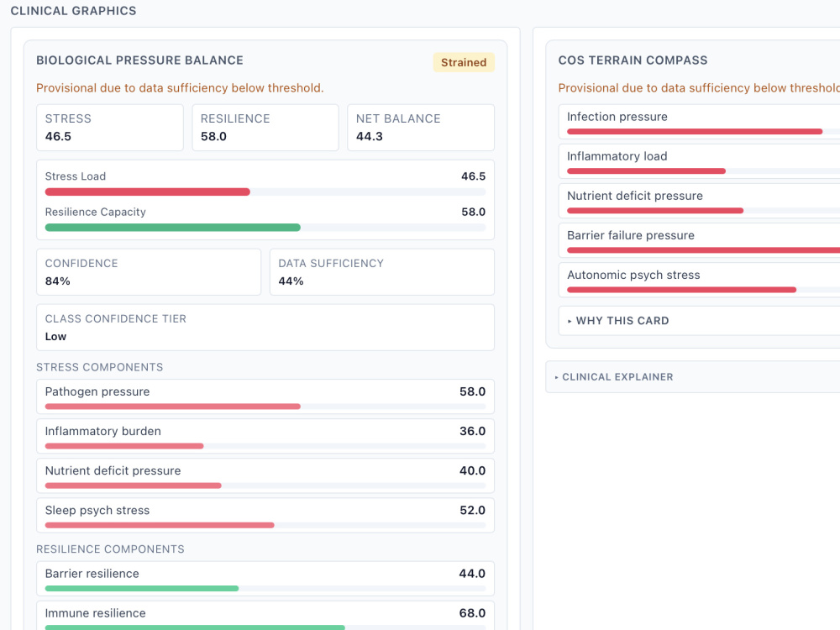
Task: Click the COS TERRAIN COMPASS heading
Action: point(633,60)
